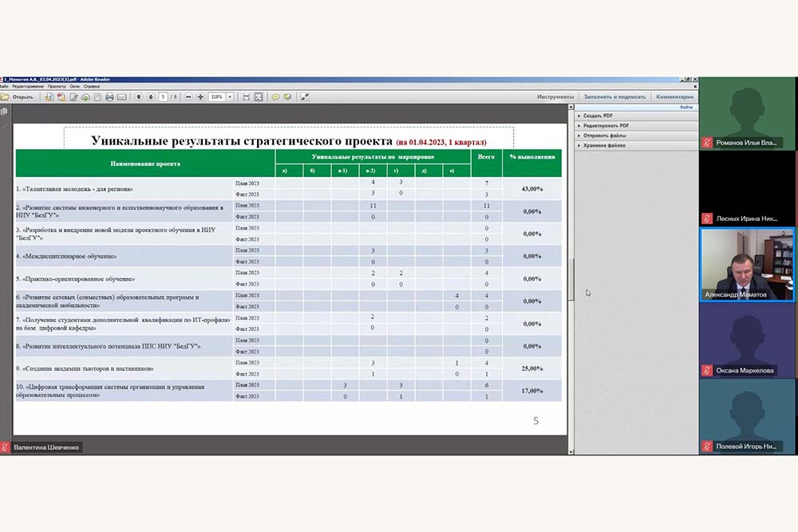Zoom out with the minus button

(x=188, y=97)
